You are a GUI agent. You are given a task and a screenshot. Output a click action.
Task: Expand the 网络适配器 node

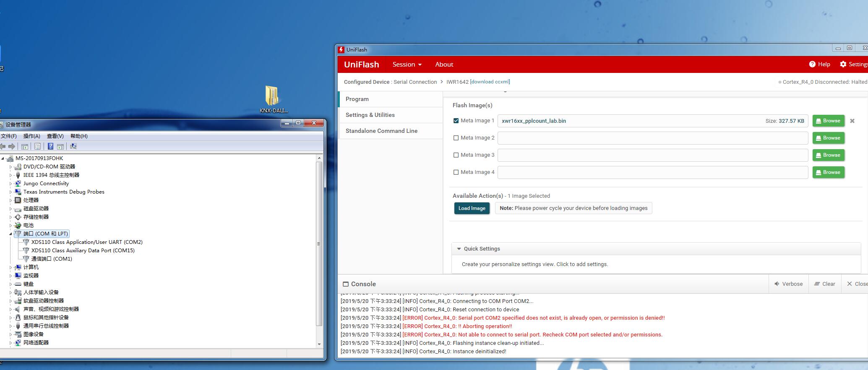[x=10, y=343]
